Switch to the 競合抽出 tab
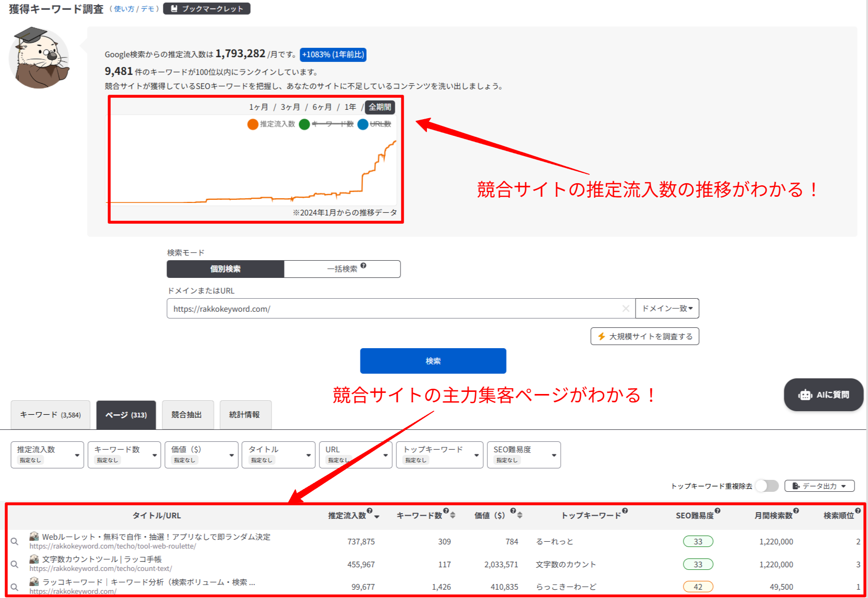This screenshot has height=598, width=868. pyautogui.click(x=187, y=415)
